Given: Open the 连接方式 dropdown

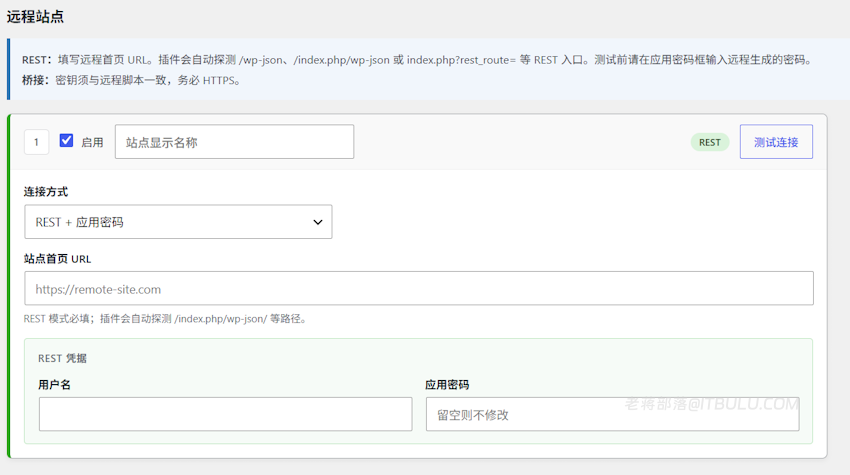Looking at the screenshot, I should tap(178, 222).
